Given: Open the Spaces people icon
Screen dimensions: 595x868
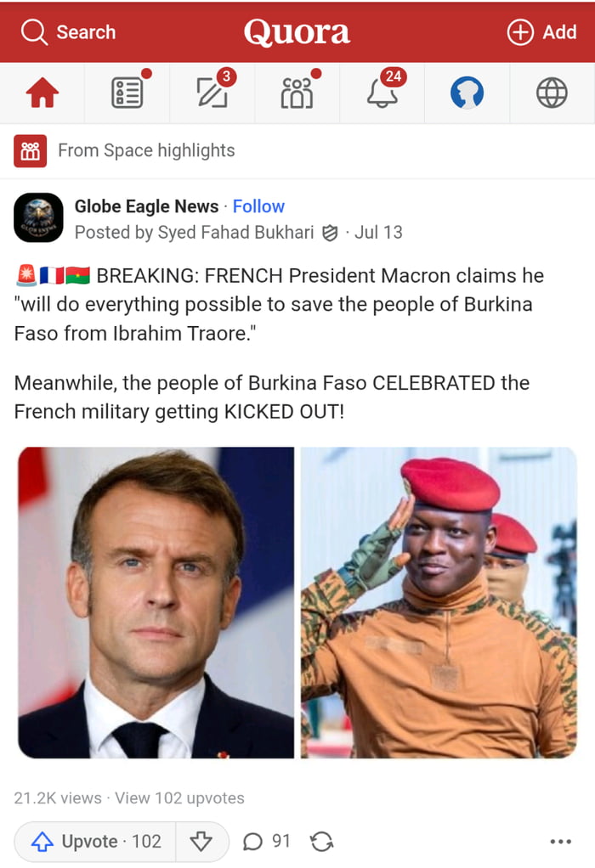Looking at the screenshot, I should [x=297, y=93].
